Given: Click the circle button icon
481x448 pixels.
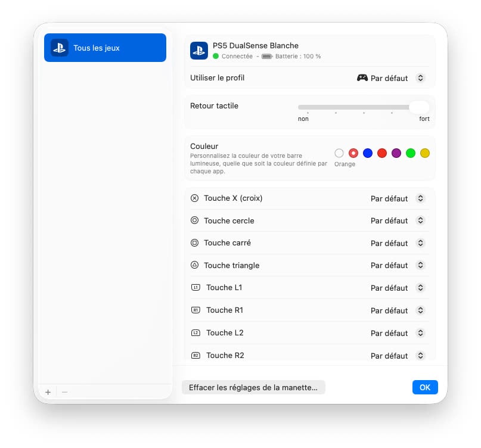Looking at the screenshot, I should (194, 220).
